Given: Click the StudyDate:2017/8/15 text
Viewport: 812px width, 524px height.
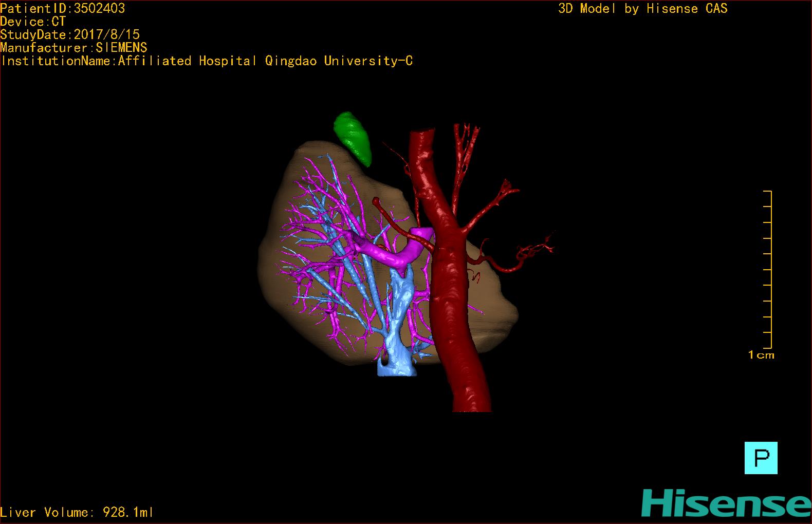Looking at the screenshot, I should coord(70,34).
